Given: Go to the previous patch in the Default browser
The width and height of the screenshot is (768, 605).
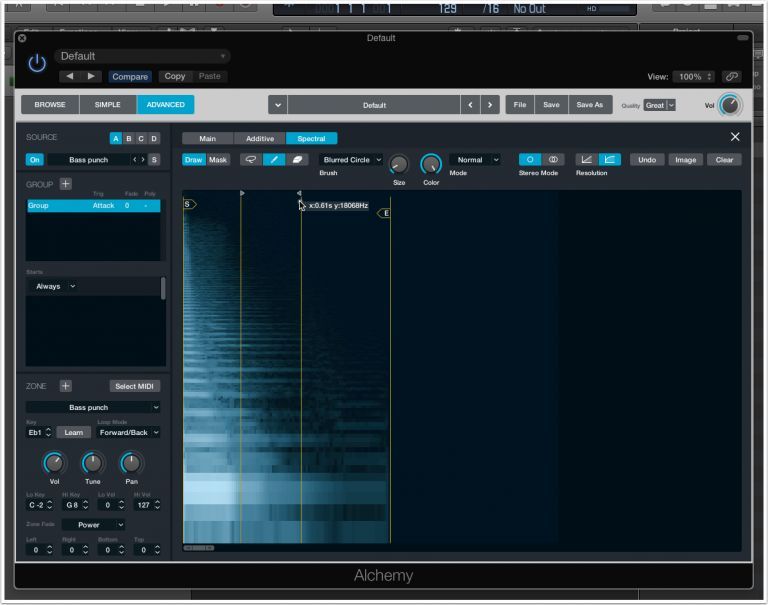Looking at the screenshot, I should [470, 105].
